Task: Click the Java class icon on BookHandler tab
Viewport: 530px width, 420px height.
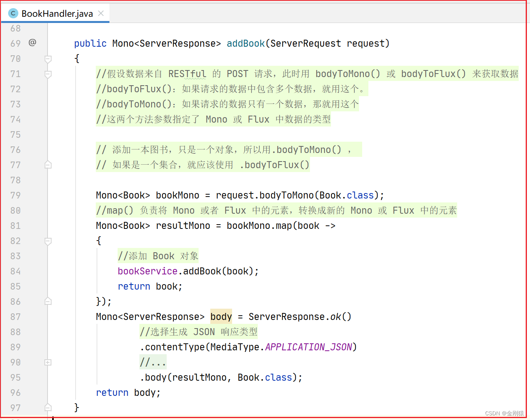Action: [13, 14]
